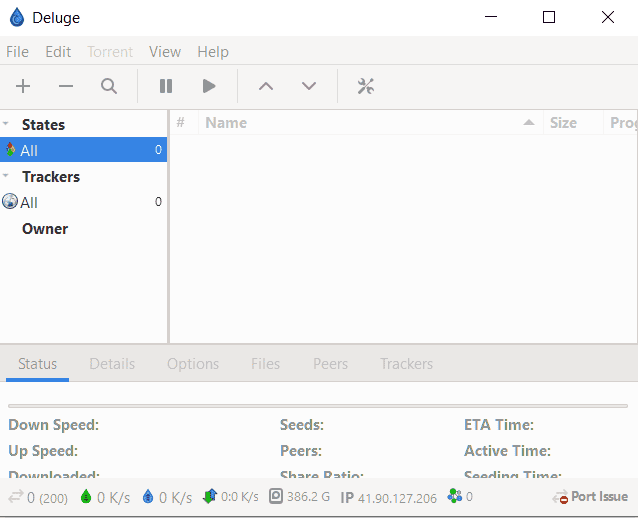The image size is (638, 518).
Task: Sort by the Progress column header
Action: point(623,122)
